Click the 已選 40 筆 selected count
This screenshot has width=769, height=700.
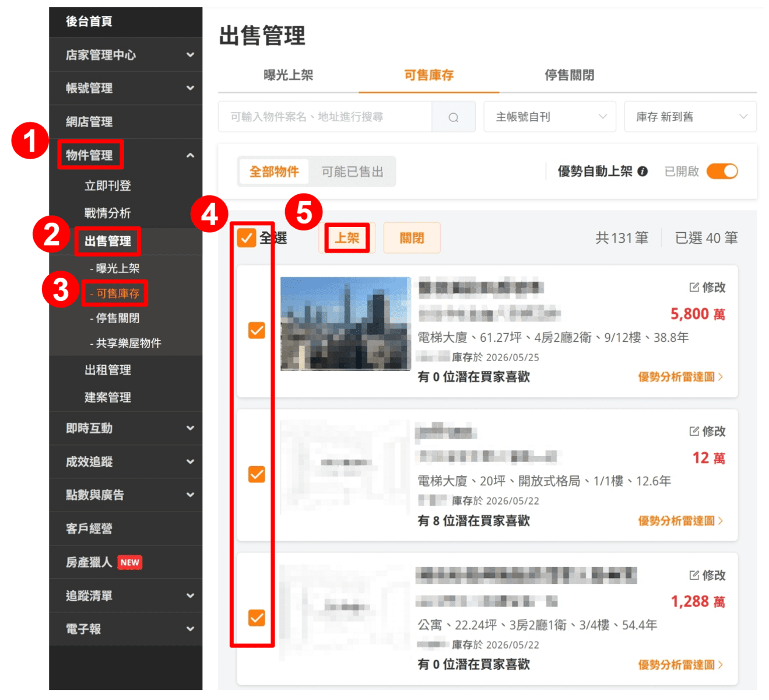click(x=707, y=238)
